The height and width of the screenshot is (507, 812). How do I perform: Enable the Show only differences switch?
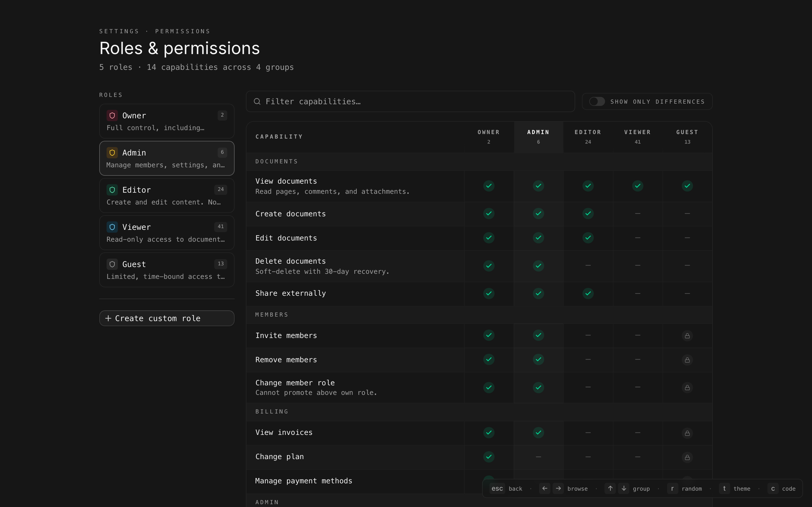(597, 101)
